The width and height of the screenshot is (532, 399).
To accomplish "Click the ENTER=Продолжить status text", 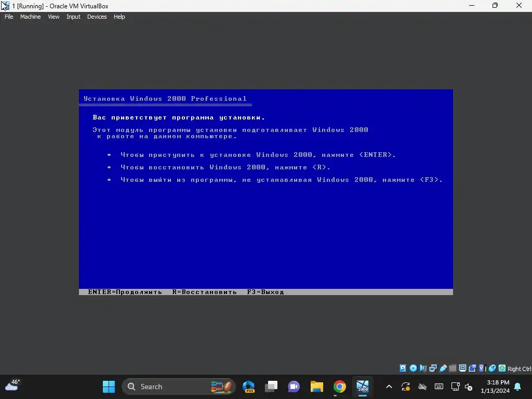I will tap(125, 292).
